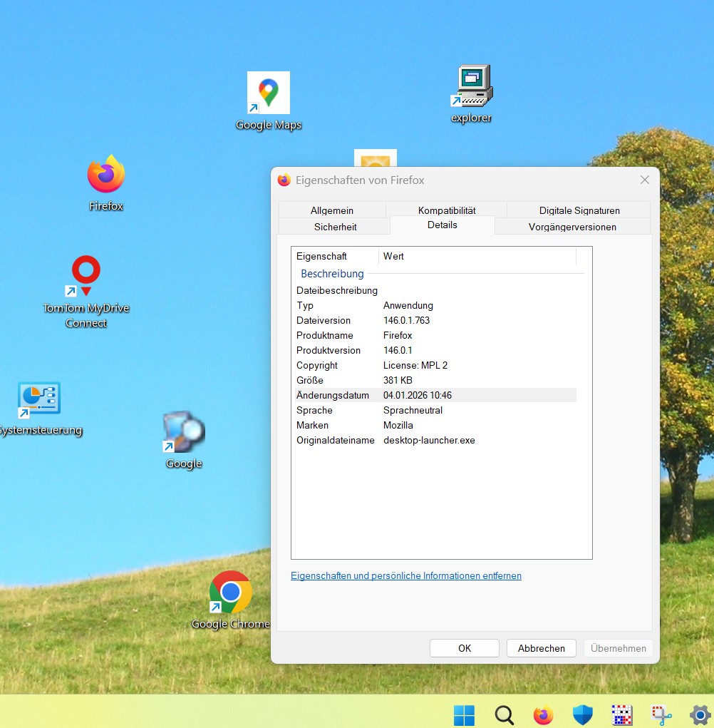Viewport: 714px width, 728px height.
Task: Click OK in the properties dialog
Action: [465, 648]
